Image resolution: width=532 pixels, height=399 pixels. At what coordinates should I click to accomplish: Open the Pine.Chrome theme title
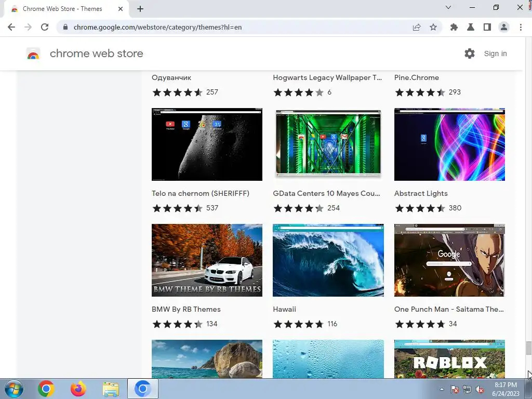click(x=417, y=77)
